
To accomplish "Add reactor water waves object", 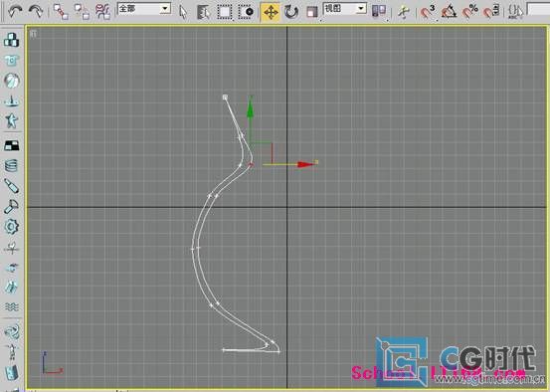I will [11, 306].
